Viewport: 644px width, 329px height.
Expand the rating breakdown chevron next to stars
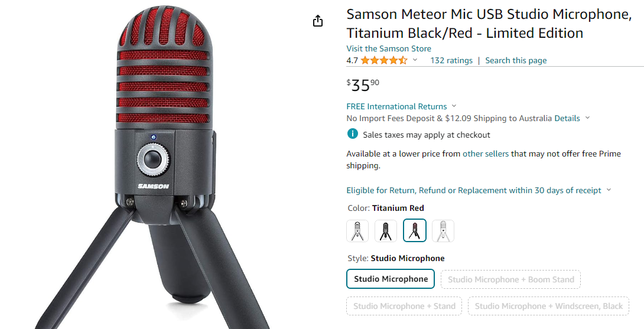pos(415,60)
